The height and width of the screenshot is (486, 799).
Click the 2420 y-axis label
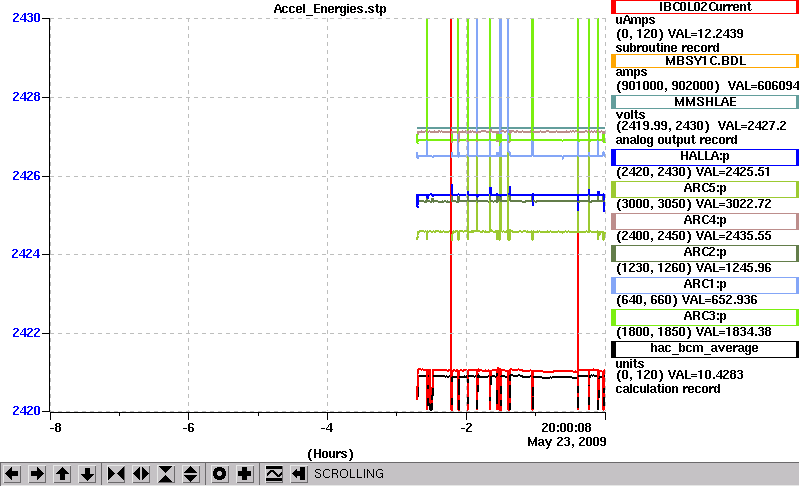click(x=26, y=411)
